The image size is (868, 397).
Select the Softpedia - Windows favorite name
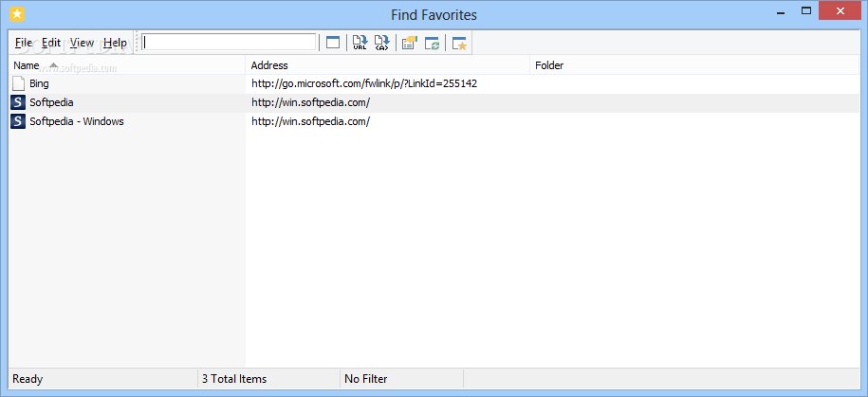click(x=77, y=121)
